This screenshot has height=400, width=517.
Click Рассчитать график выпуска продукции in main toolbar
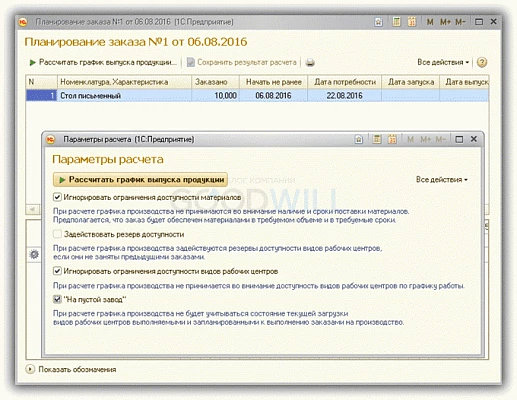point(103,62)
